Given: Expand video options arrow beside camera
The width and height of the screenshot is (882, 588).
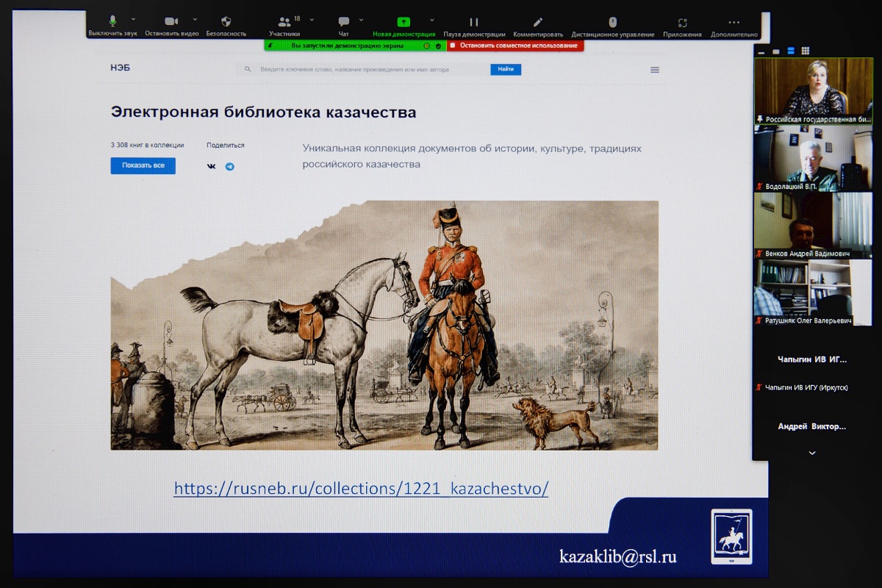Looking at the screenshot, I should tap(195, 19).
